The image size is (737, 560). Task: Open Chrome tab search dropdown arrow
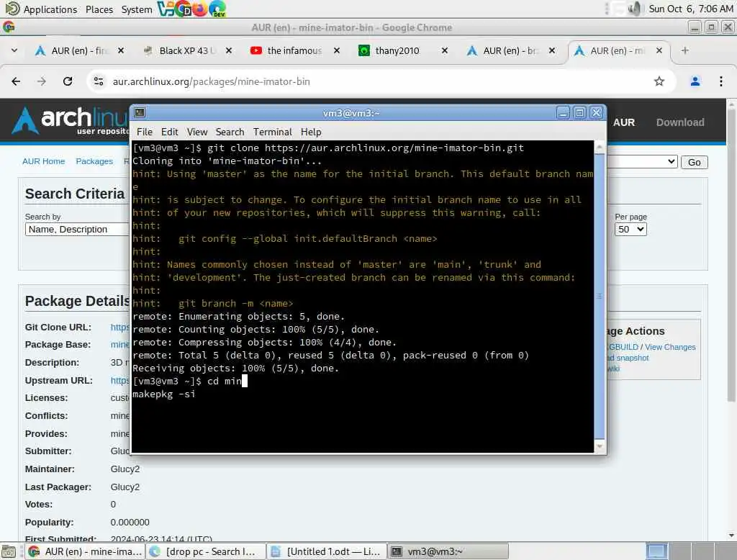tap(14, 50)
